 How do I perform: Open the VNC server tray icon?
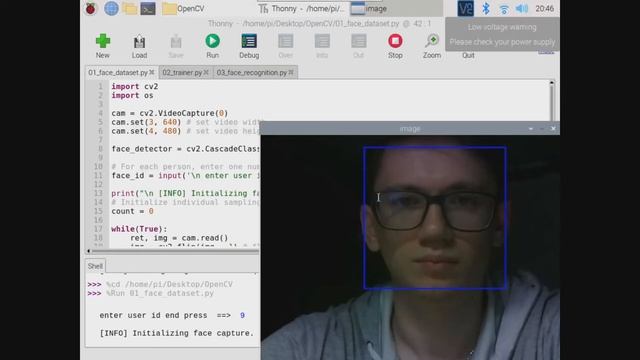[465, 8]
